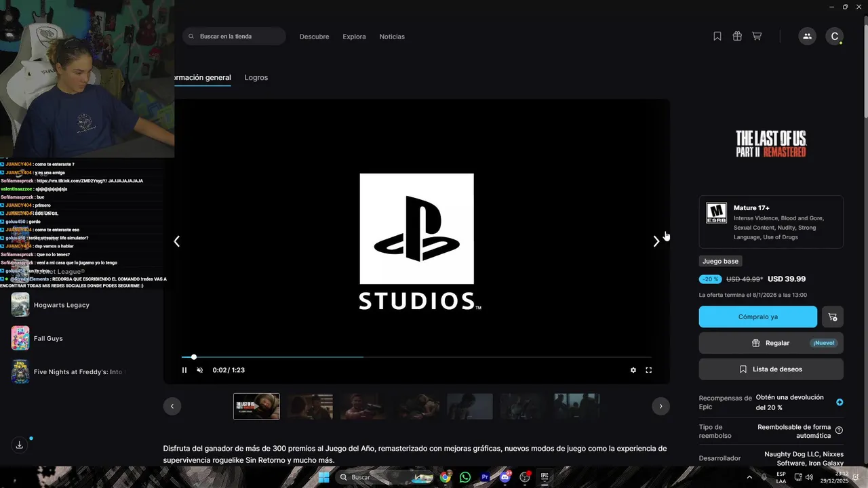Open Discord from the taskbar
Viewport: 868px width, 488px height.
point(505,477)
